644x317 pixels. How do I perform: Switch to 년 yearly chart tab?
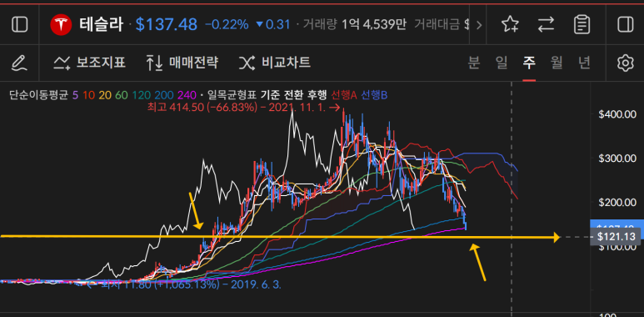pyautogui.click(x=584, y=63)
